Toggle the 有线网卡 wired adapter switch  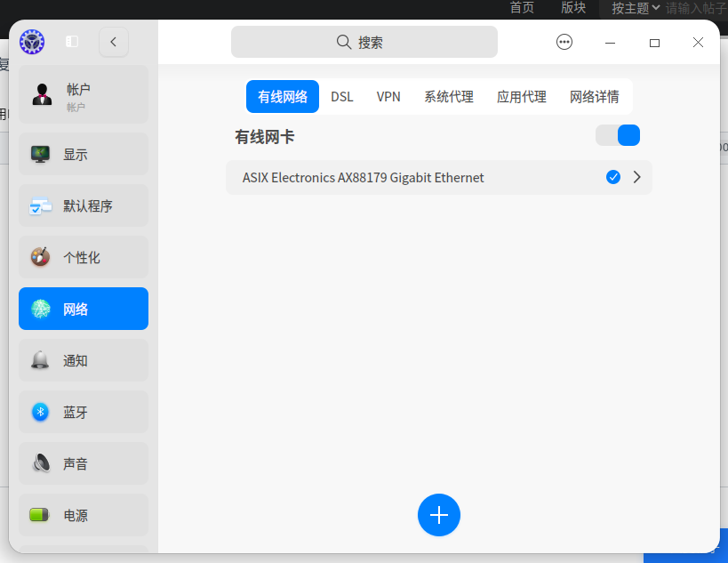(618, 135)
